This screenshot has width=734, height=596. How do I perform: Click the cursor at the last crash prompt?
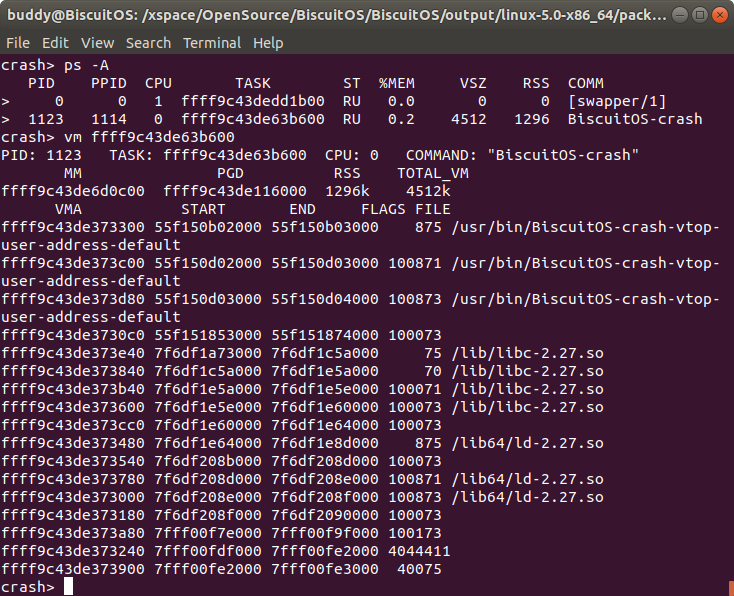point(69,587)
